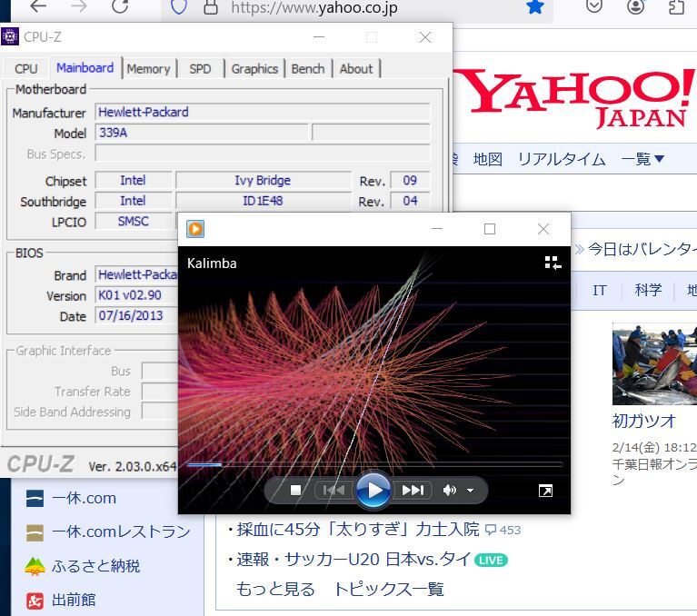697x616 pixels.
Task: Click the model value 339A
Action: (202, 133)
